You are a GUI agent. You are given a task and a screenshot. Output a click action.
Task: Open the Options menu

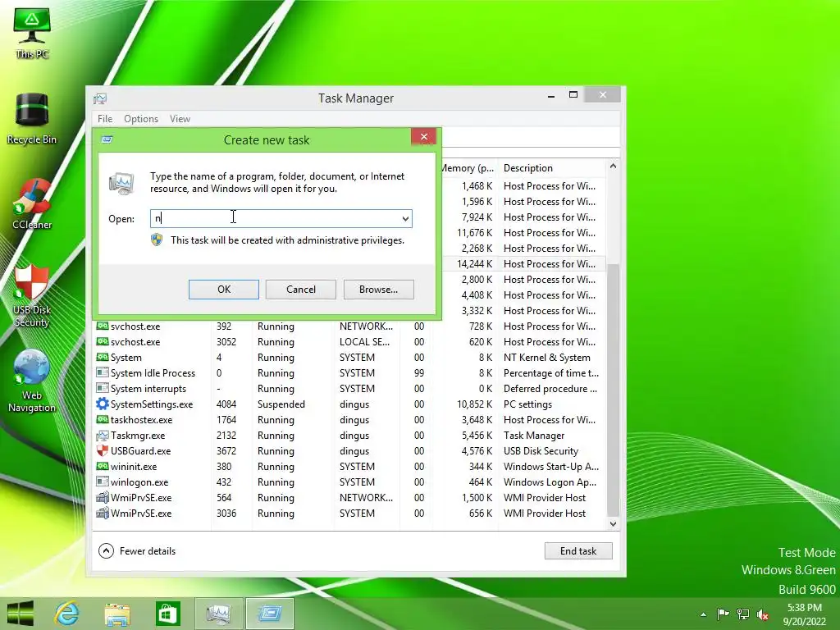click(x=141, y=119)
